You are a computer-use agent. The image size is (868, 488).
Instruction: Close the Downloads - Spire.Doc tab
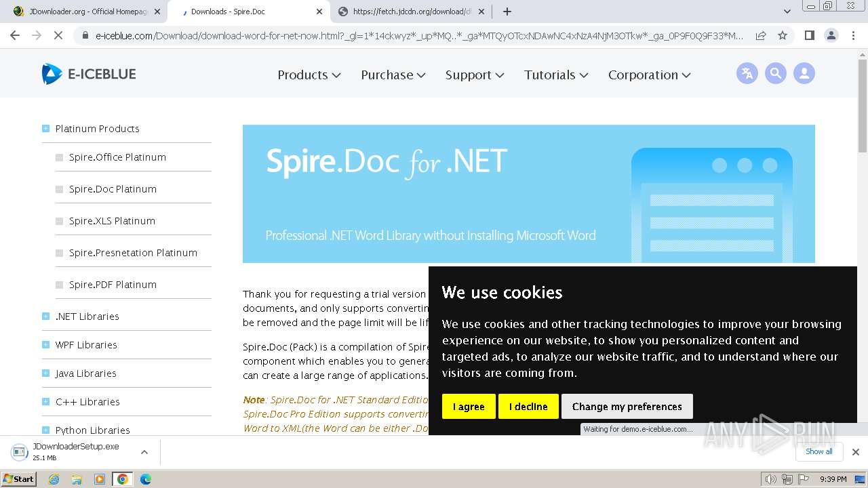pyautogui.click(x=319, y=12)
